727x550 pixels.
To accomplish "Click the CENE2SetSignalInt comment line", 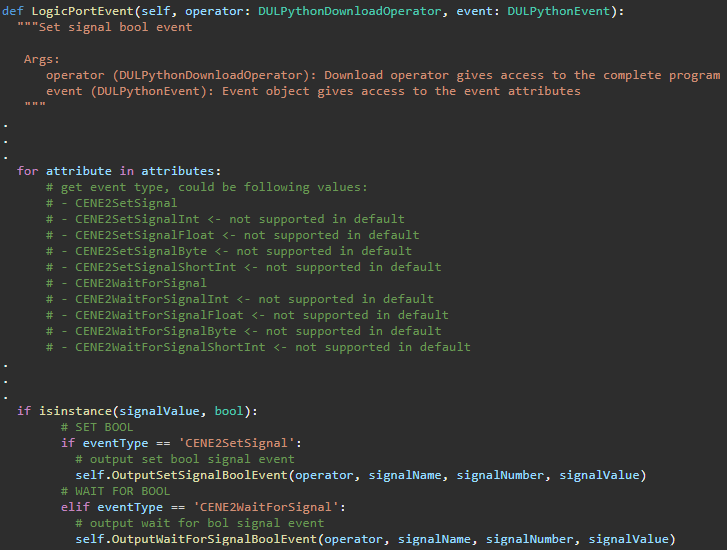I will pos(225,219).
